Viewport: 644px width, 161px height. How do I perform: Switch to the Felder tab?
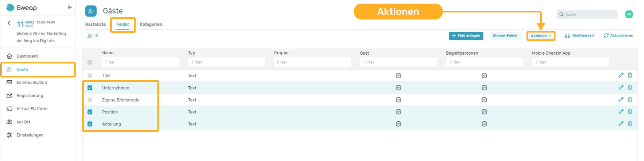pos(123,24)
